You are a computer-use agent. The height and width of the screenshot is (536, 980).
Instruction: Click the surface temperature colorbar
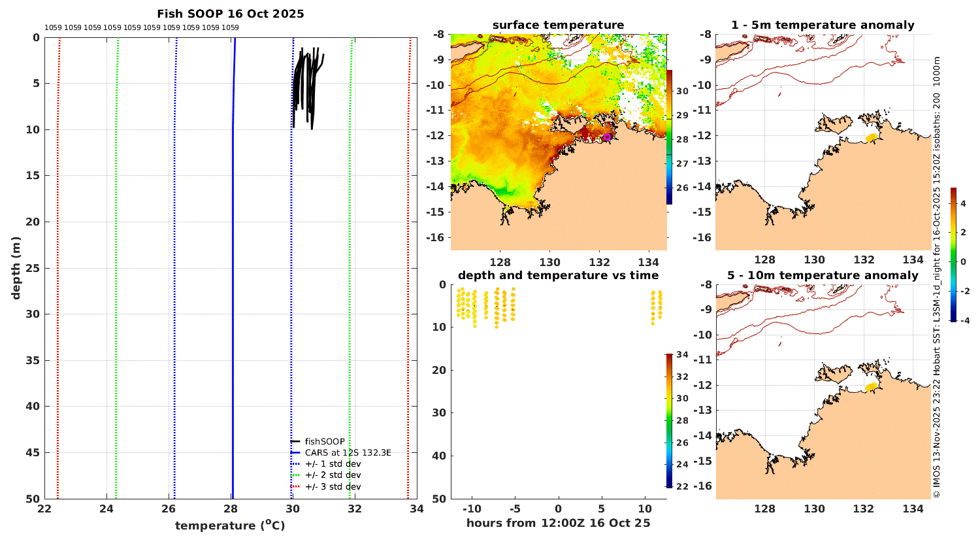click(x=669, y=137)
